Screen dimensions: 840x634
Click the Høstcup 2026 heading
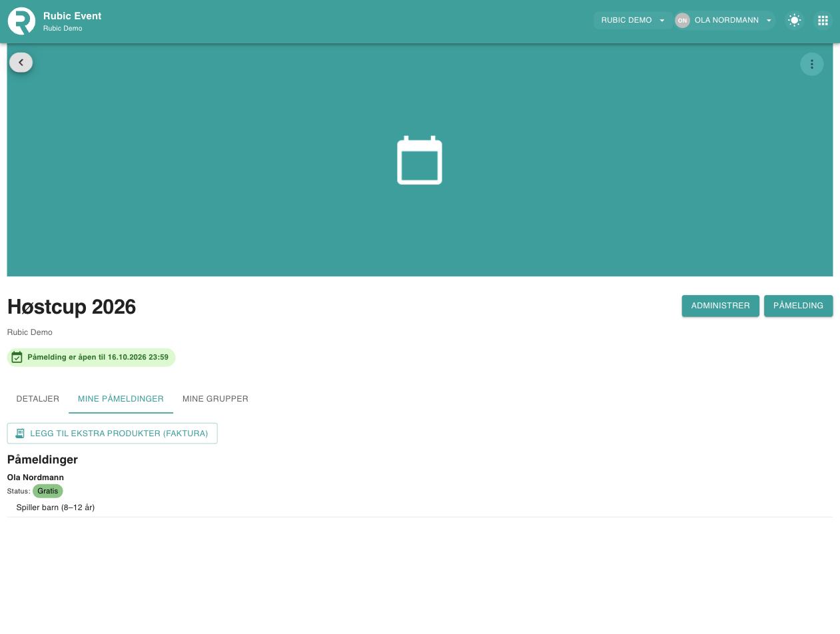coord(71,307)
